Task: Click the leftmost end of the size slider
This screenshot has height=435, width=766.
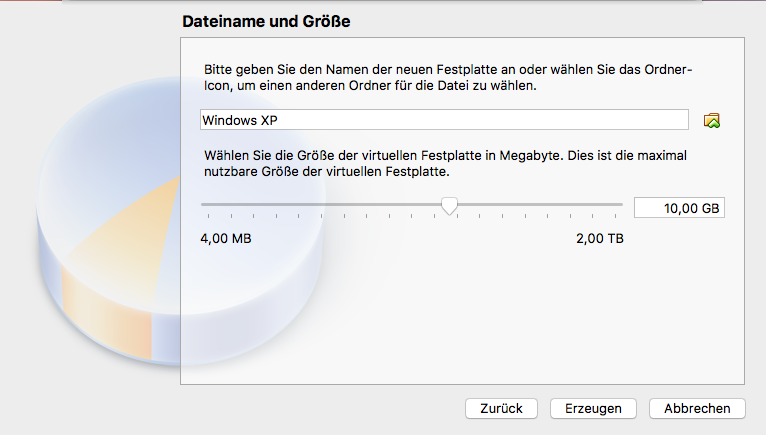Action: click(x=203, y=204)
